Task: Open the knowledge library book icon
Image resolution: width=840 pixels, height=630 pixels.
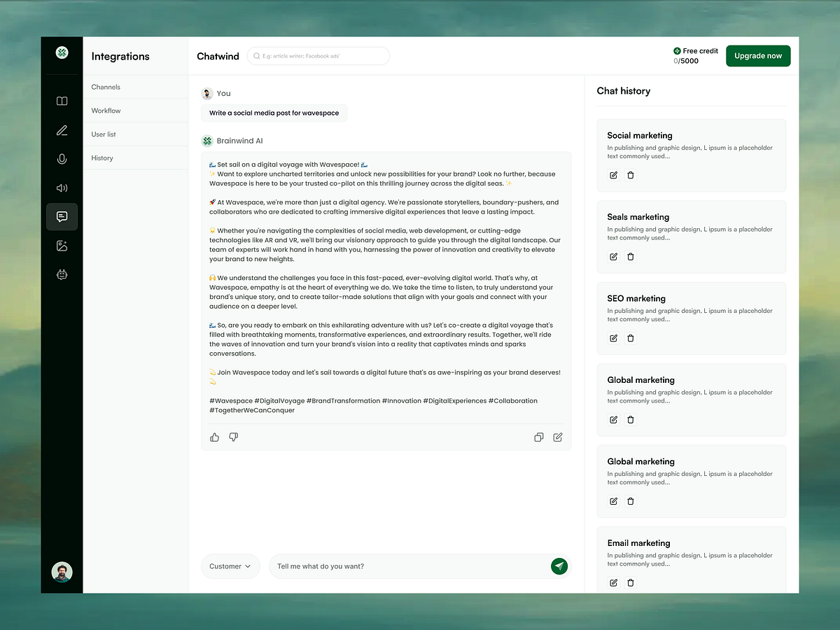Action: [62, 101]
